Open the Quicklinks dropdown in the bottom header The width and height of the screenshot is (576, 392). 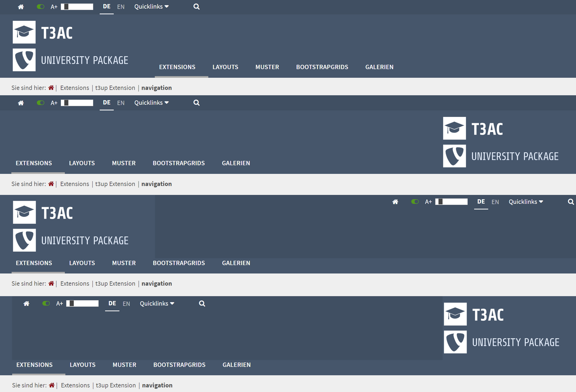[157, 304]
